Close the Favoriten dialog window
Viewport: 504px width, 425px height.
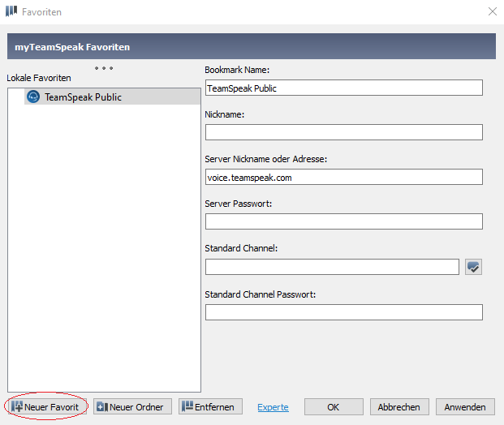point(493,11)
